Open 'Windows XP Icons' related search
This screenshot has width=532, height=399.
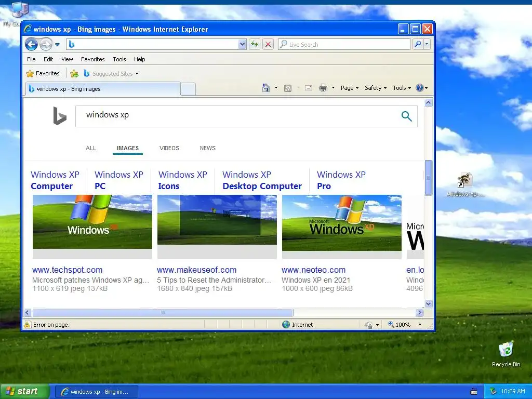(x=182, y=180)
